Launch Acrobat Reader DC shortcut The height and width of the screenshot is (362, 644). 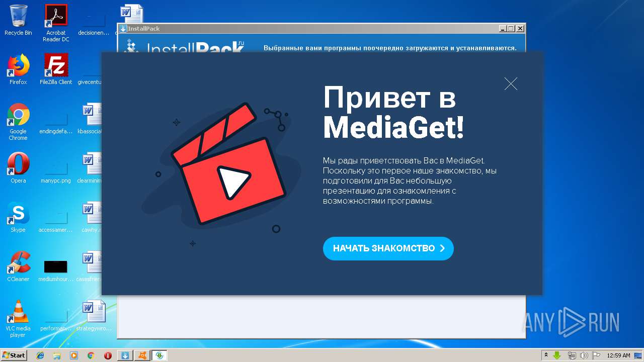point(56,23)
